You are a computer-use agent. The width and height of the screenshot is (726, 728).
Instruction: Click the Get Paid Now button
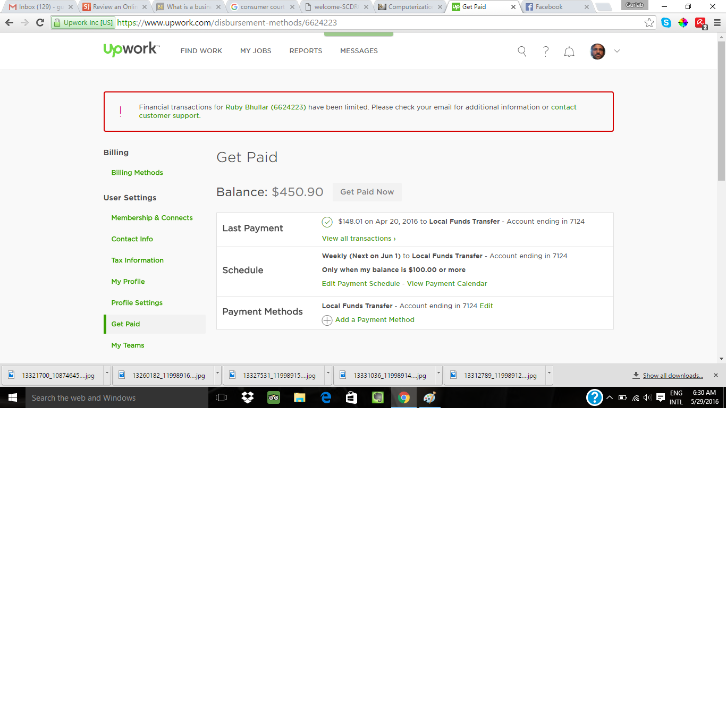[x=367, y=192]
